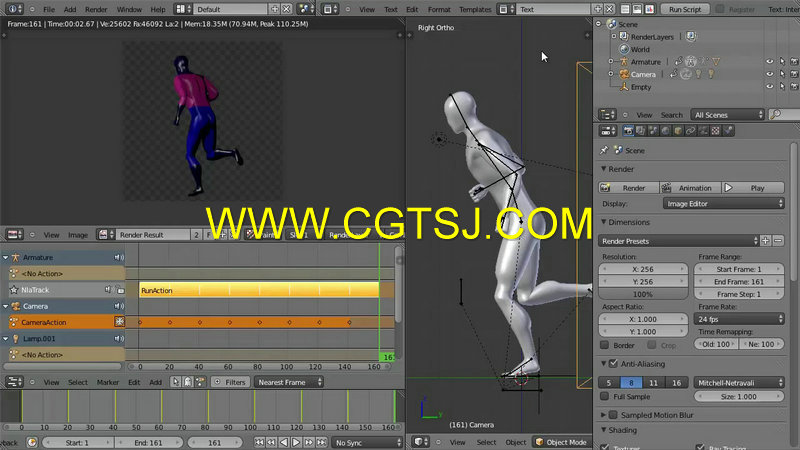Mute the Lamp.001 NLA channel speaker
The height and width of the screenshot is (450, 800).
coord(118,338)
